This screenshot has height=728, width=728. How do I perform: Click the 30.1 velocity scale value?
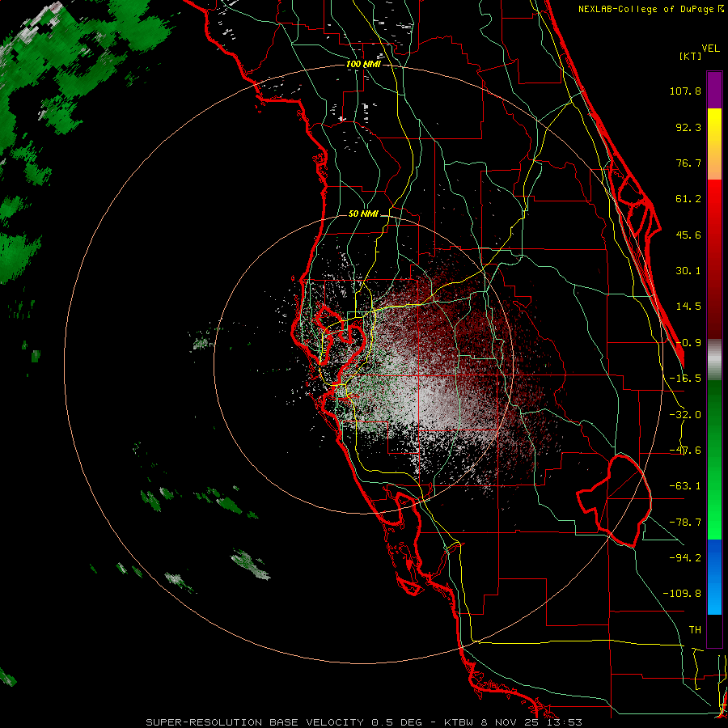coord(688,271)
